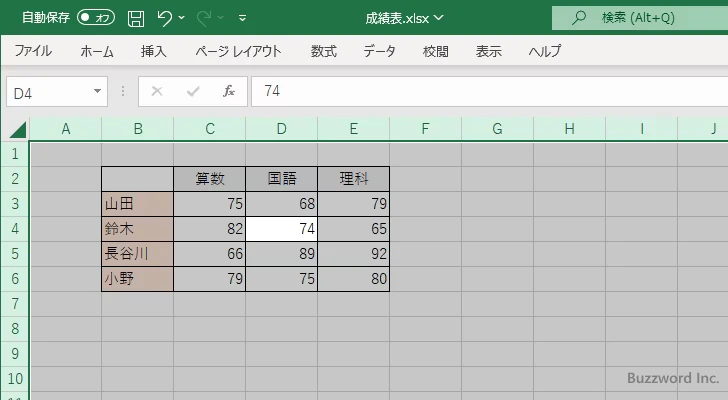
Task: Click 小野's 算数 score 79
Action: click(x=209, y=279)
